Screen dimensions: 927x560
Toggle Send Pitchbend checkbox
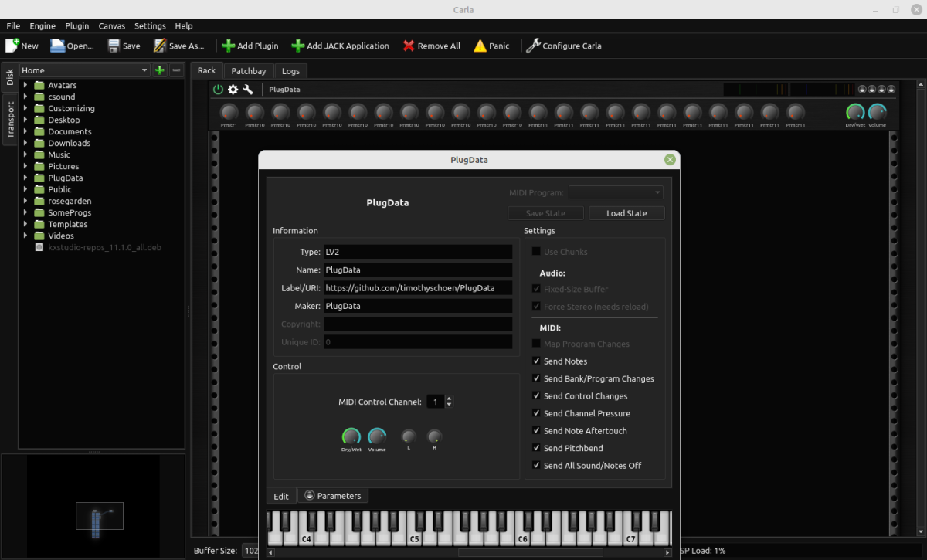(537, 448)
